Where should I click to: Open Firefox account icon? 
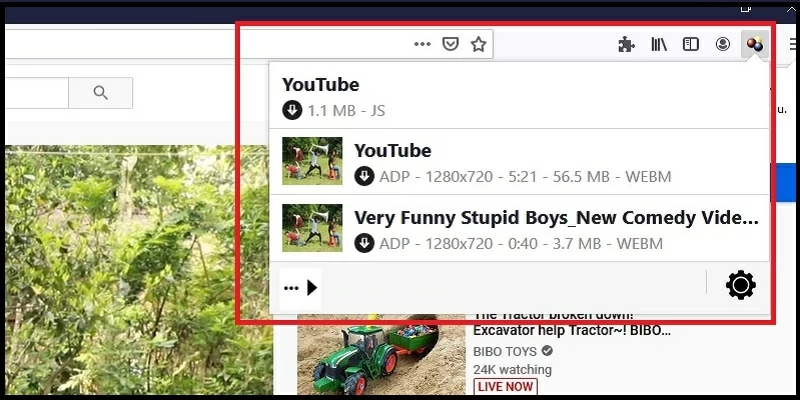tap(722, 44)
